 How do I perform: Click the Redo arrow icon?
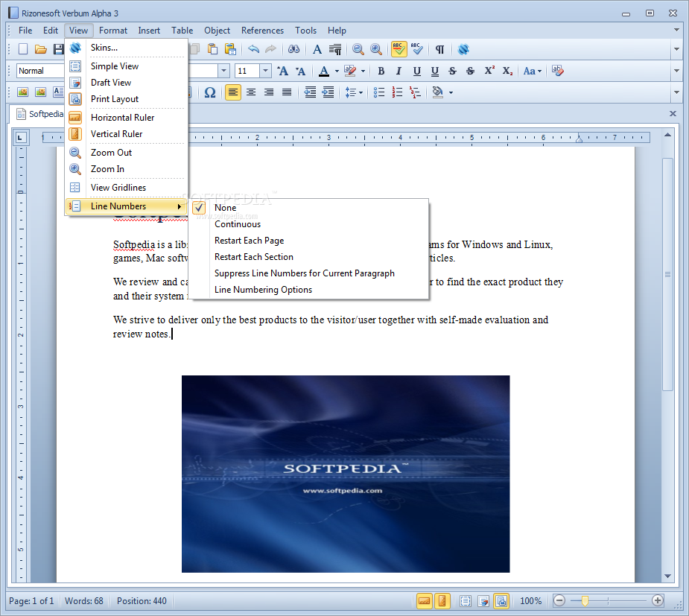(x=271, y=49)
